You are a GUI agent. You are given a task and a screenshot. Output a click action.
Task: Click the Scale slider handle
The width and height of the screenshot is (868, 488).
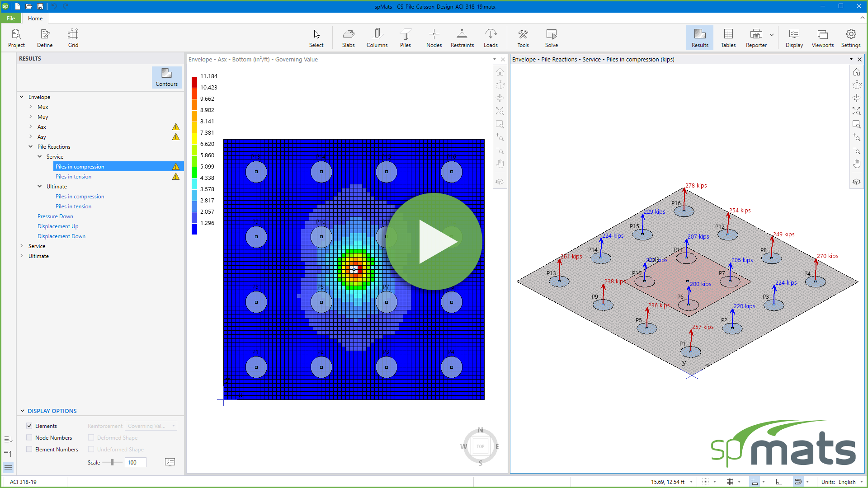[x=112, y=462]
